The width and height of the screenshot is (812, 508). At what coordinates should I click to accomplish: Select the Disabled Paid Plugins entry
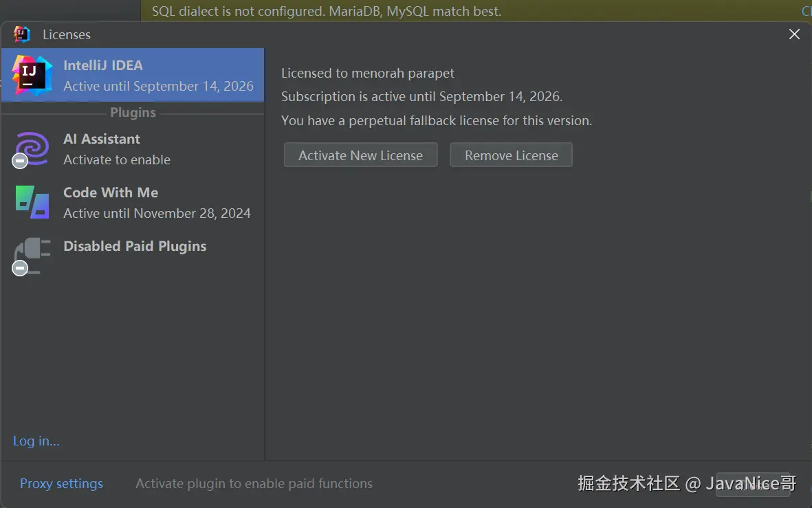pos(133,256)
